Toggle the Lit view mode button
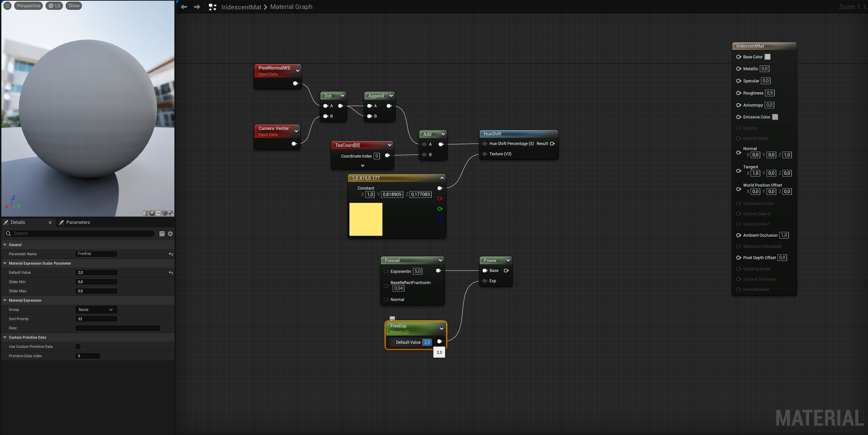 [x=54, y=6]
